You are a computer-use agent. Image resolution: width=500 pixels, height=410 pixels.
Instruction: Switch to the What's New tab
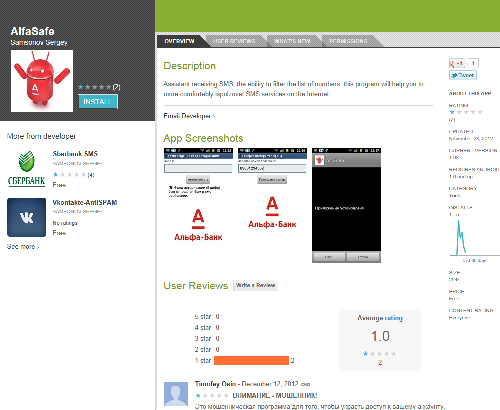[x=292, y=41]
